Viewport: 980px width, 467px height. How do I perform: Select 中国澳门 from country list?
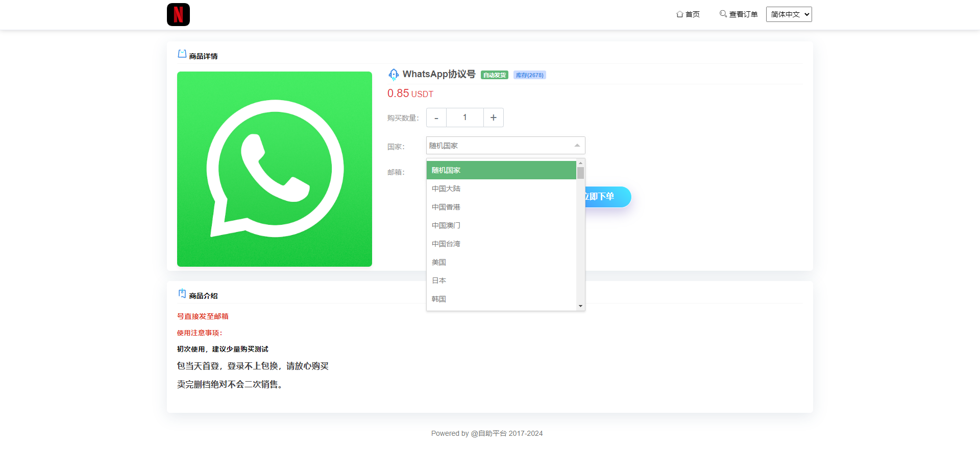501,225
